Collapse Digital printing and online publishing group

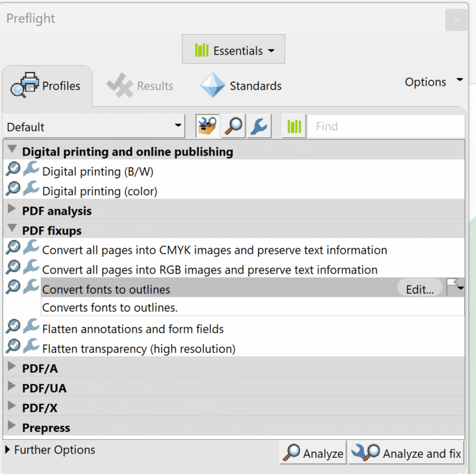pyautogui.click(x=12, y=149)
